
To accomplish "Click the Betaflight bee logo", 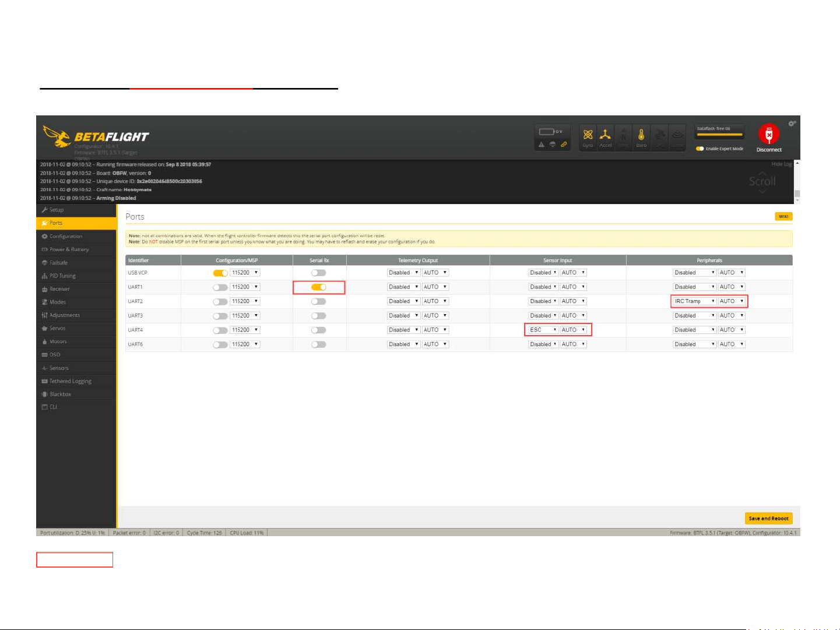I will [56, 136].
